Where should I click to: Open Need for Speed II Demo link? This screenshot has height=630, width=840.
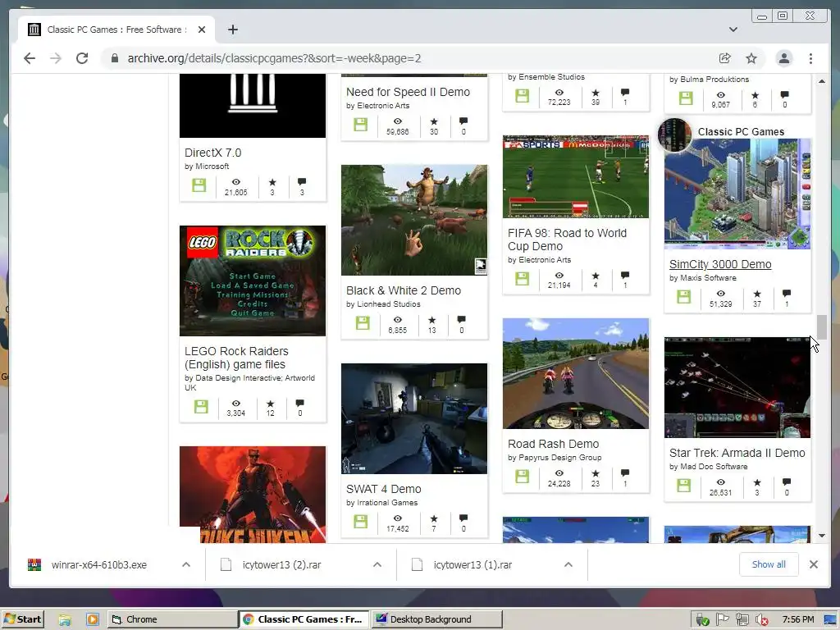(x=408, y=92)
